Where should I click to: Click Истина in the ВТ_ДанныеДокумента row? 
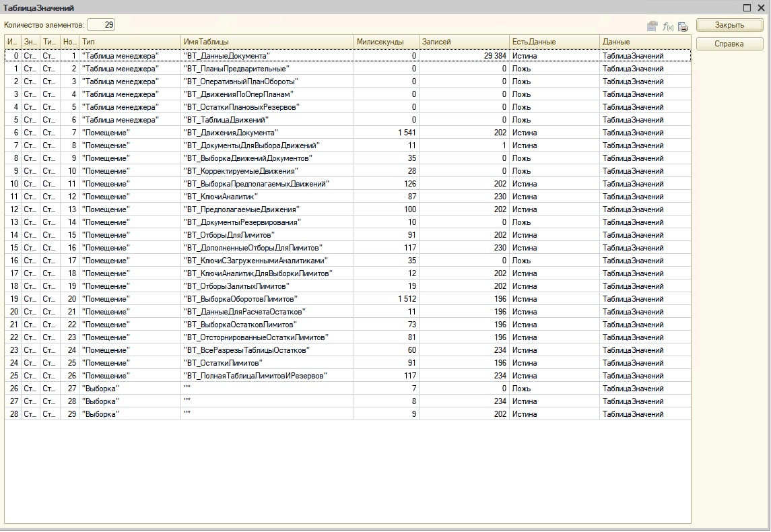click(525, 56)
